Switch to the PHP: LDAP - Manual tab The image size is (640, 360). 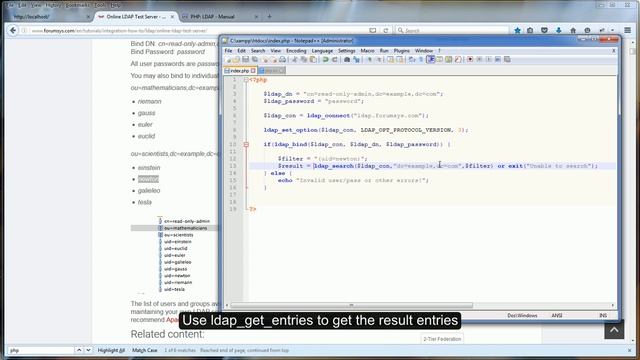click(x=220, y=17)
